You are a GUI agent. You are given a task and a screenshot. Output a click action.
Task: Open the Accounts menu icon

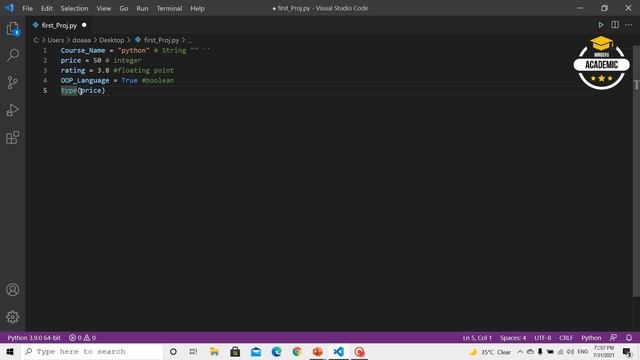click(13, 289)
